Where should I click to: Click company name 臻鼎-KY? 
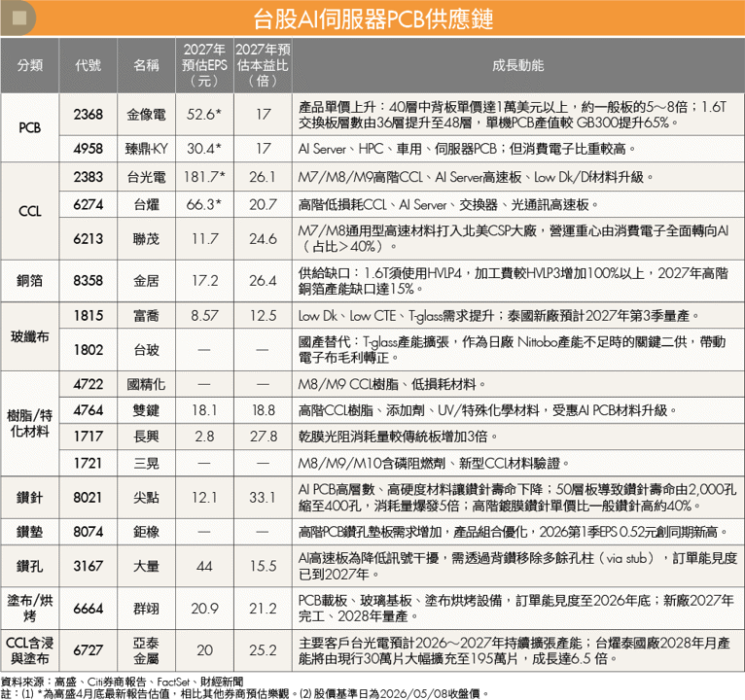[x=146, y=149]
